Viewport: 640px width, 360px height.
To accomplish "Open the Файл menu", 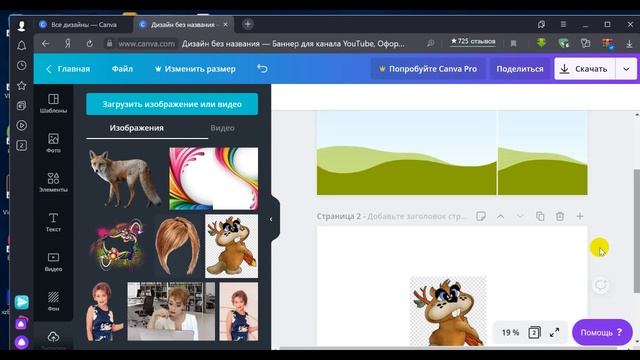I will 122,69.
